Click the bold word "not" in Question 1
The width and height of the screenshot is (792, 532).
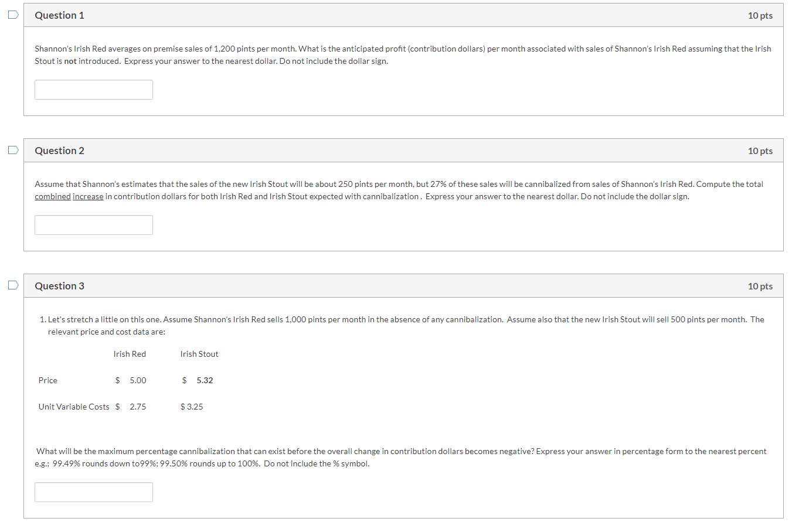70,61
